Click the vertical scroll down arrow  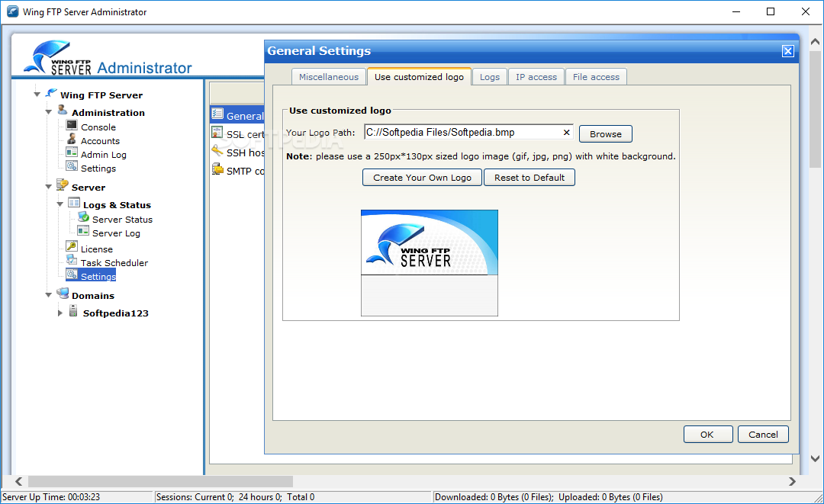815,458
